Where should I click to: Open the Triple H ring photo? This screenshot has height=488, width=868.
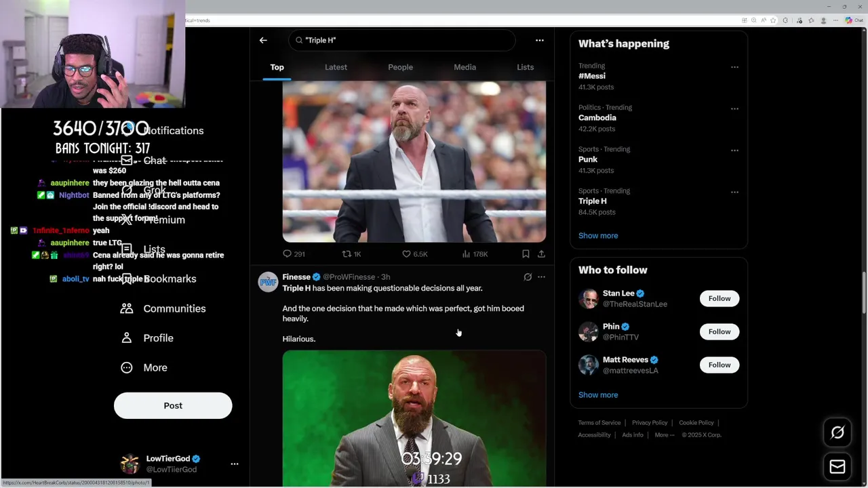[414, 161]
